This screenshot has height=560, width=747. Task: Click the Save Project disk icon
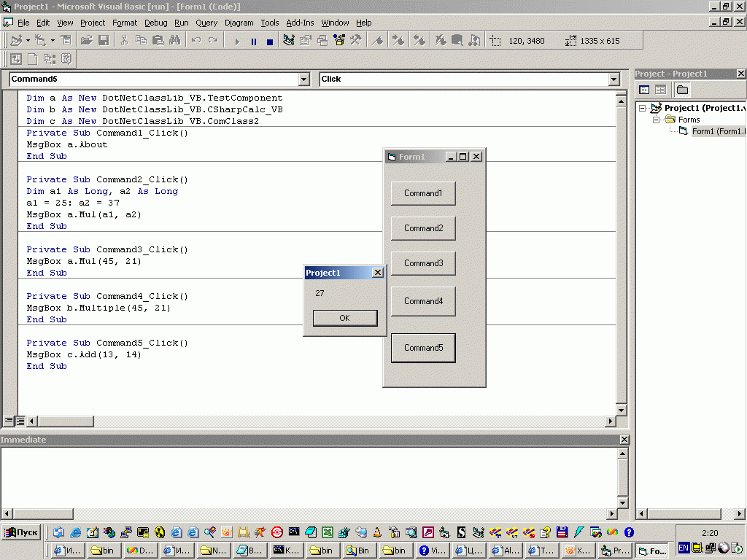[x=104, y=41]
